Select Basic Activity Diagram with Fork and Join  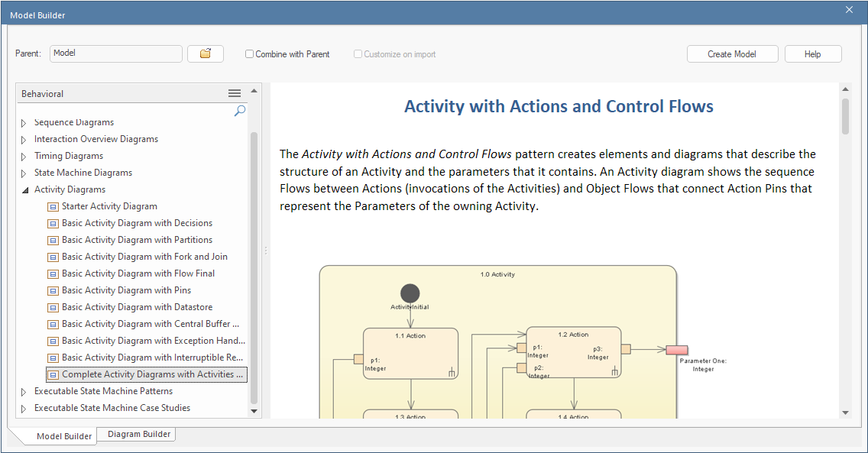click(x=144, y=257)
